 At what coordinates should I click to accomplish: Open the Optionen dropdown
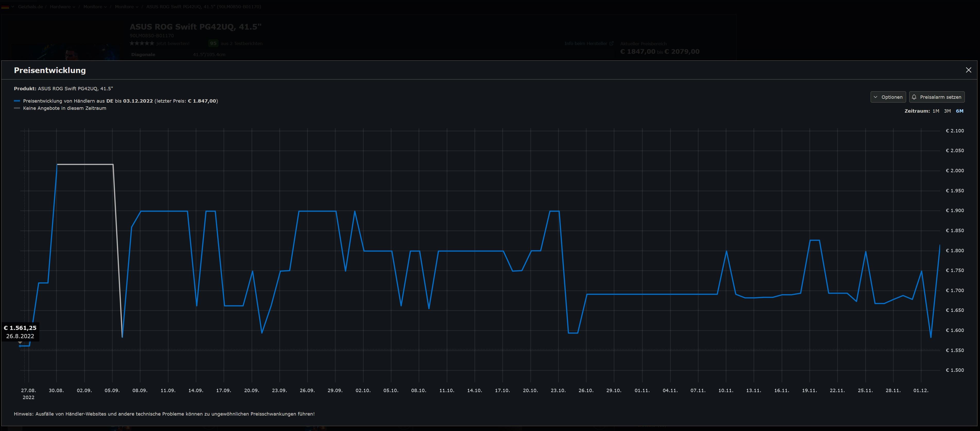click(x=888, y=97)
